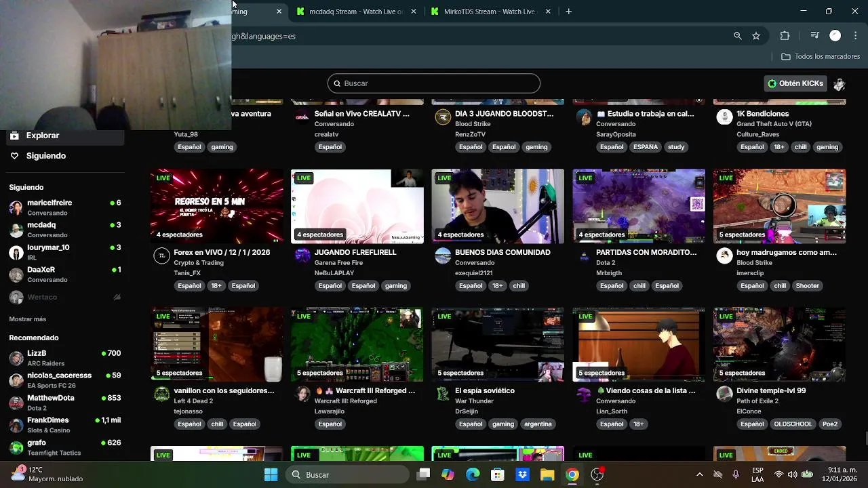The height and width of the screenshot is (488, 868).
Task: Open the offline Wertaco channel entry
Action: pos(65,297)
